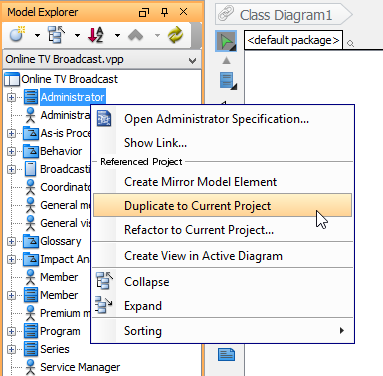Click the Impact Analysis package folder icon
Screen dimensions: 383x376
click(x=31, y=259)
